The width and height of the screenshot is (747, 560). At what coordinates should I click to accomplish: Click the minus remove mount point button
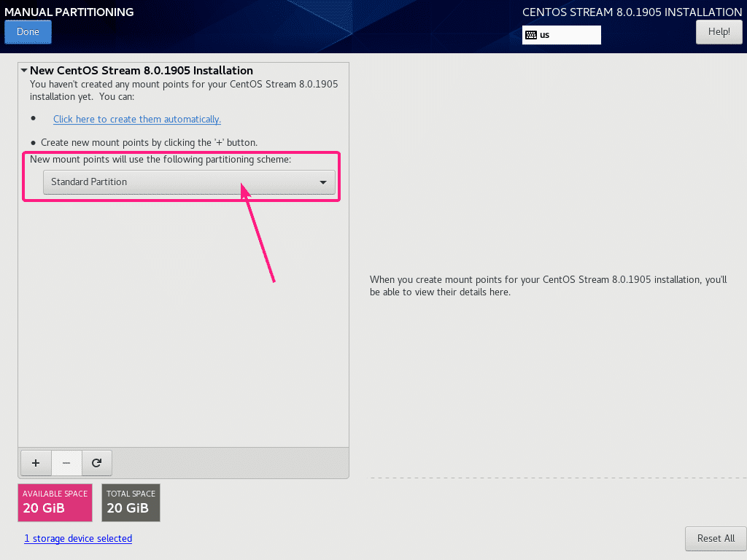(x=66, y=463)
